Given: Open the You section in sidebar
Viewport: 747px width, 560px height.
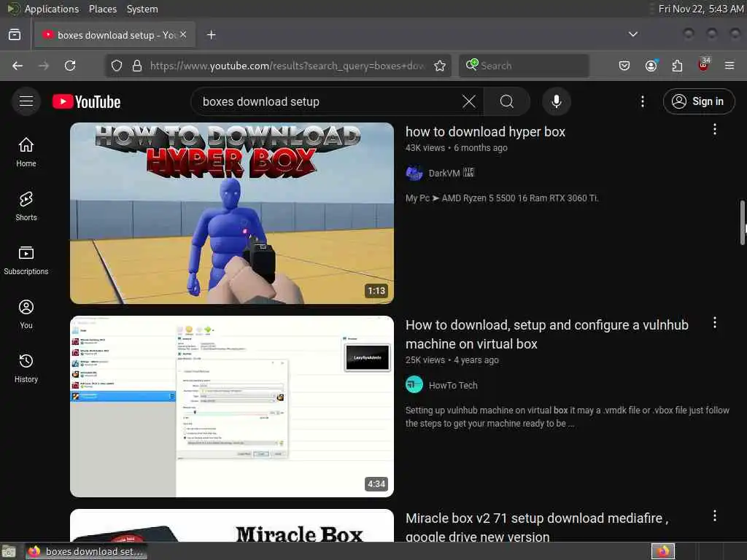Looking at the screenshot, I should coord(26,314).
